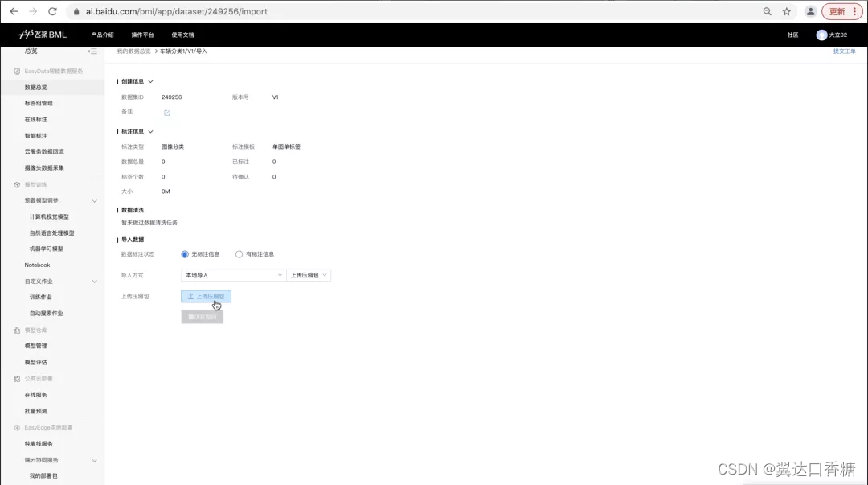Image resolution: width=868 pixels, height=485 pixels.
Task: Go to 总览 in sidebar
Action: [x=31, y=51]
